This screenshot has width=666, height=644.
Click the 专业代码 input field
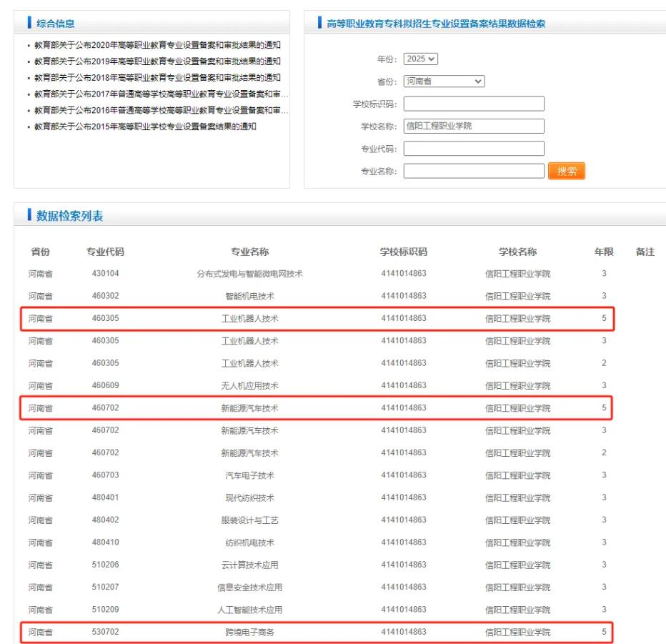click(474, 149)
